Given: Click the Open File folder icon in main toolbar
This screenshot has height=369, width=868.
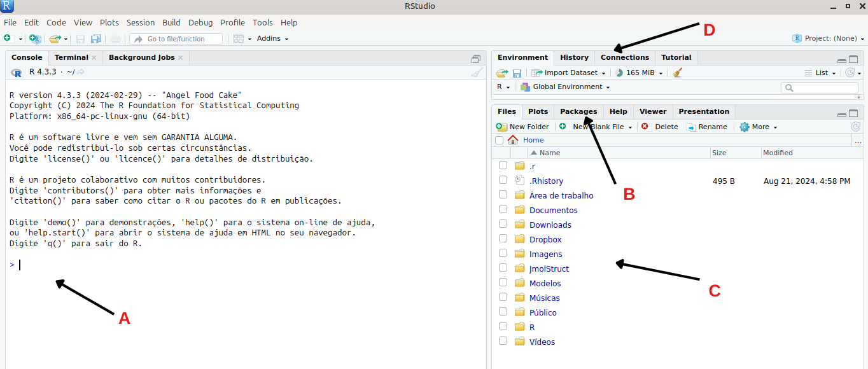Looking at the screenshot, I should tap(55, 39).
